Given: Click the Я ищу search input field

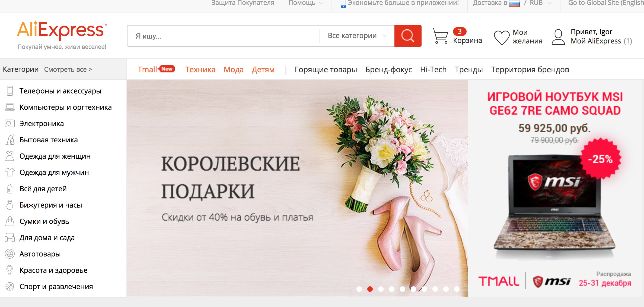Looking at the screenshot, I should (x=223, y=36).
